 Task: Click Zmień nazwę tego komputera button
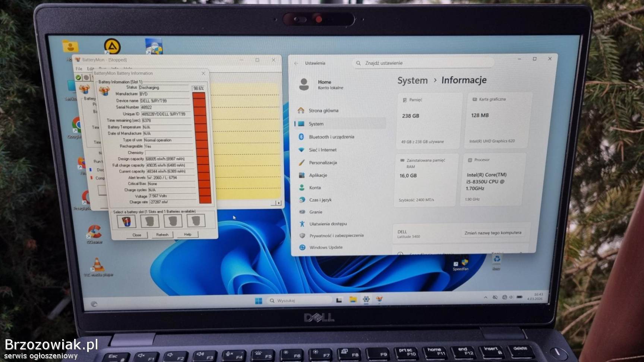[x=492, y=233]
